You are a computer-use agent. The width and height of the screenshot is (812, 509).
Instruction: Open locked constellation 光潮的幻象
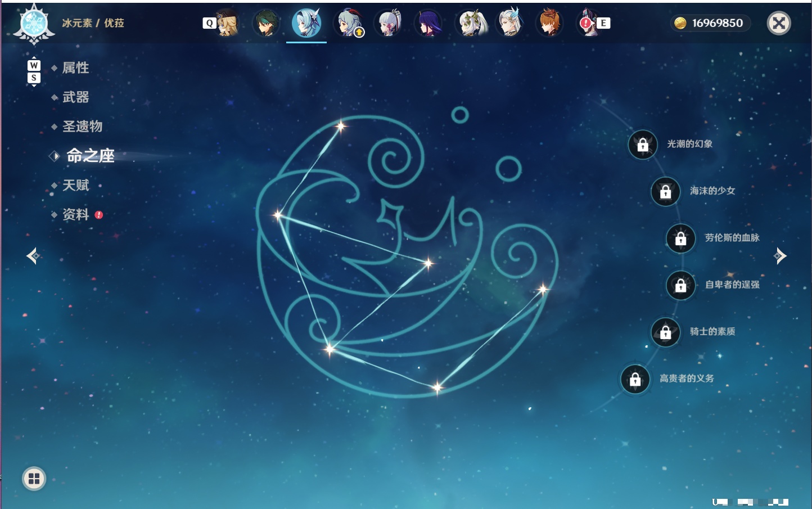pos(643,145)
